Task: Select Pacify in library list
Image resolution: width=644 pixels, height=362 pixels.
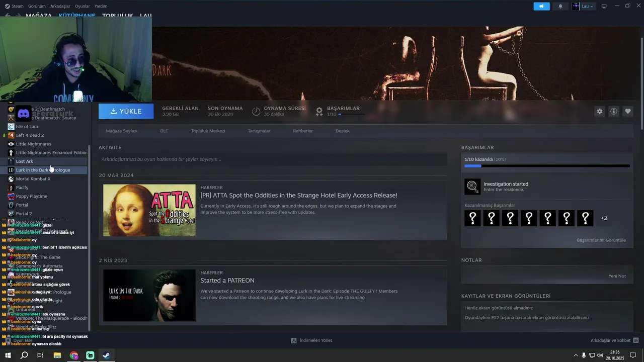Action: click(22, 188)
